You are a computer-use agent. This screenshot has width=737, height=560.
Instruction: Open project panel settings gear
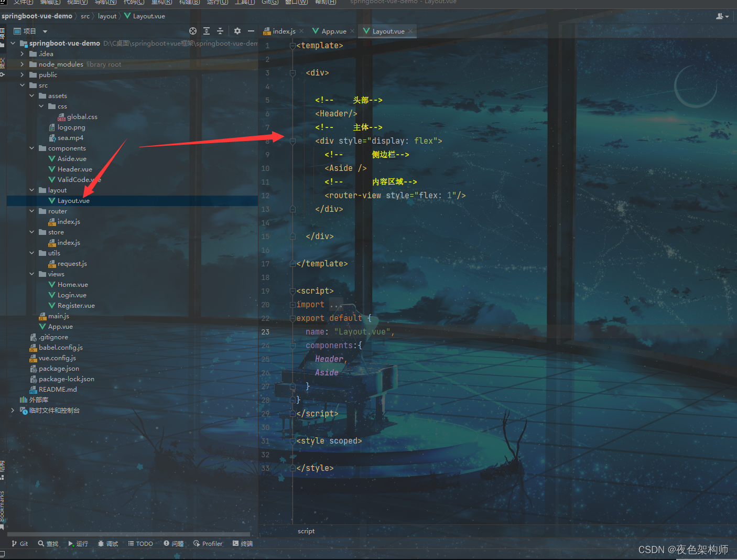(x=237, y=31)
